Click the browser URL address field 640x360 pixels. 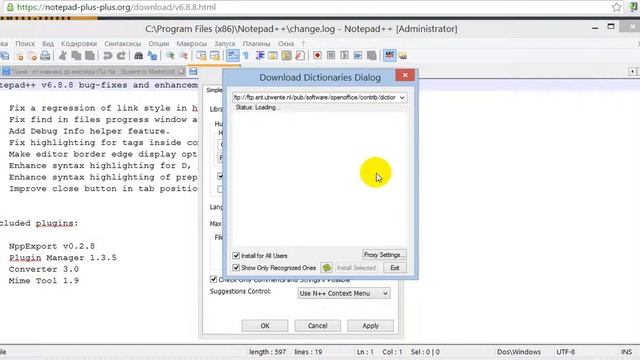tap(310, 7)
